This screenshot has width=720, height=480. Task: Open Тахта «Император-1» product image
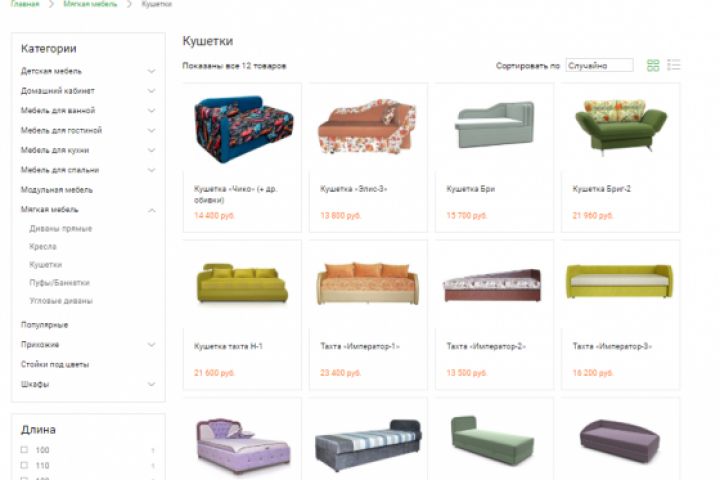[368, 283]
